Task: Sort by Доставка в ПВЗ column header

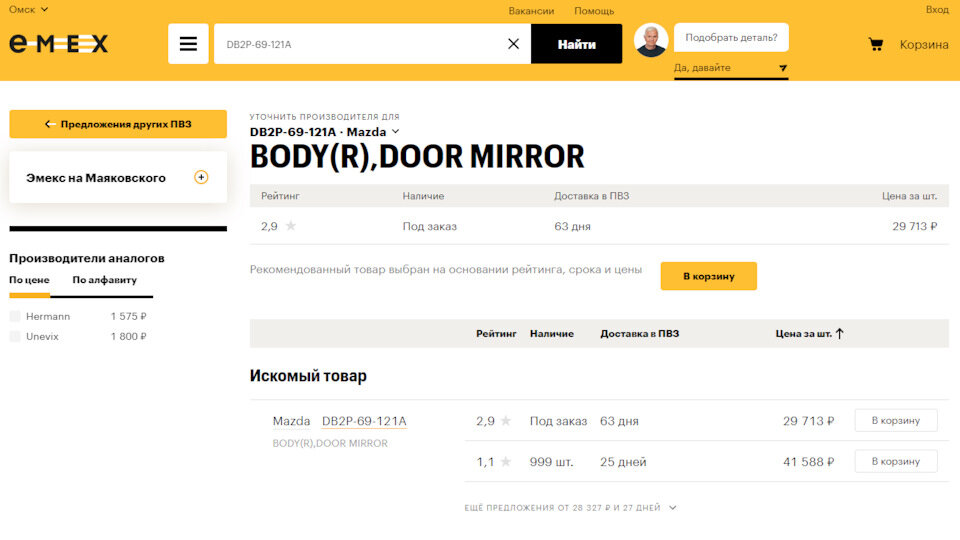Action: (x=639, y=334)
